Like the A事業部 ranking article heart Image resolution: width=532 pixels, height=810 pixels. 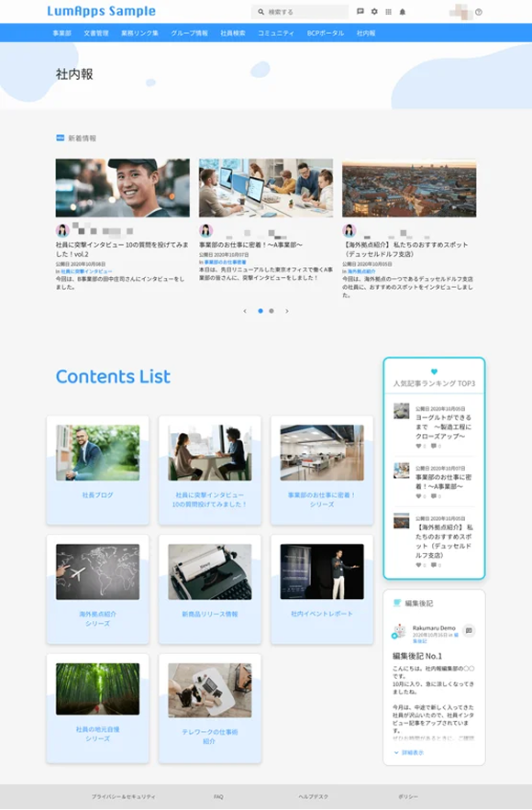pyautogui.click(x=418, y=496)
